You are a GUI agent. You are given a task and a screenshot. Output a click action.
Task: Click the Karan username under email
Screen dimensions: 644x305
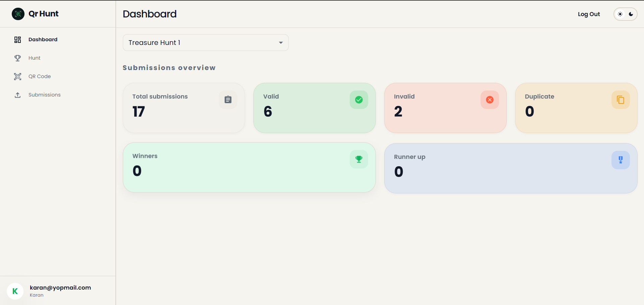[37, 295]
